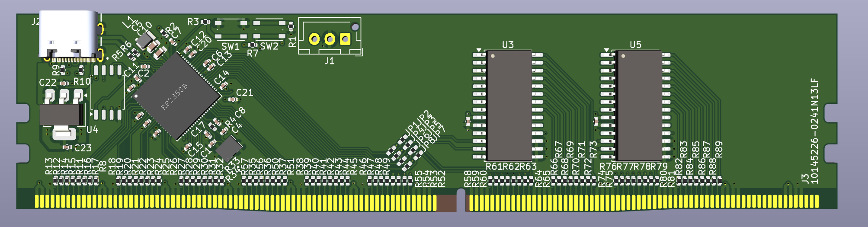This screenshot has height=227, width=868.
Task: Click the J2 USB-C connector
Action: 69,35
